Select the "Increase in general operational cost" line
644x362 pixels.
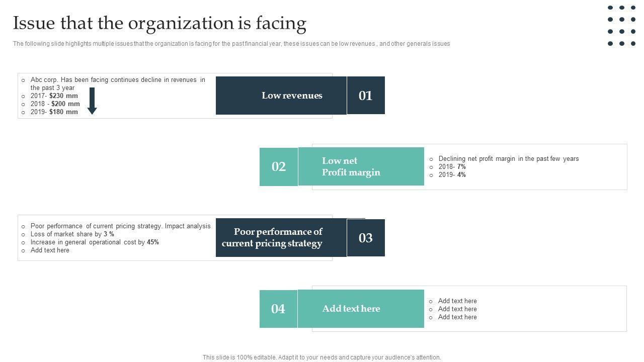tap(95, 242)
